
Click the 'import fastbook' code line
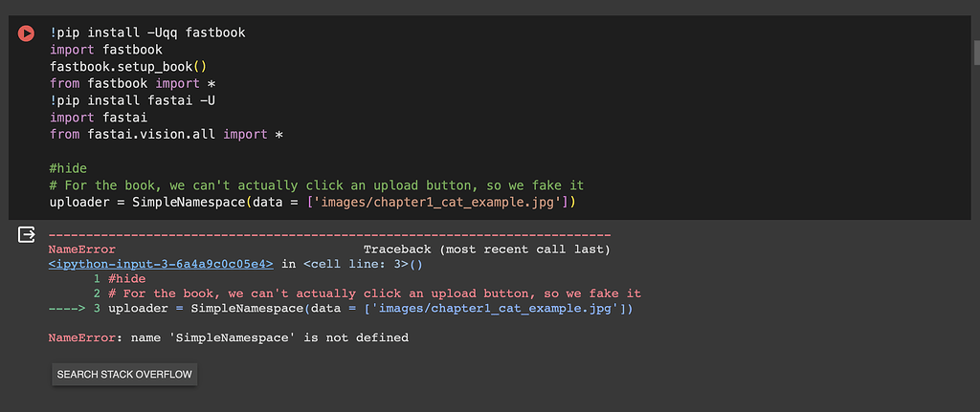tap(105, 50)
